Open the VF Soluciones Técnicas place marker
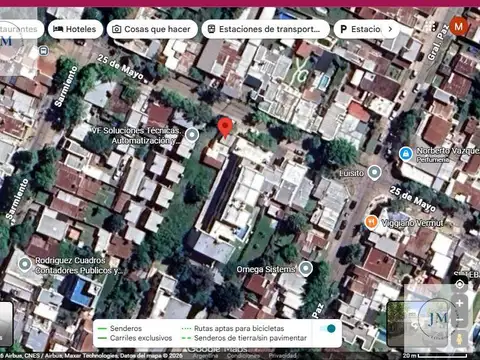Viewport: 480px width, 360px height. 192,135
